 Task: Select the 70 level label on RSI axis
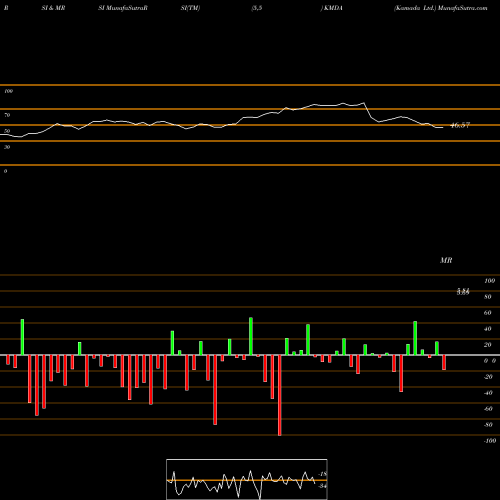tap(7, 115)
